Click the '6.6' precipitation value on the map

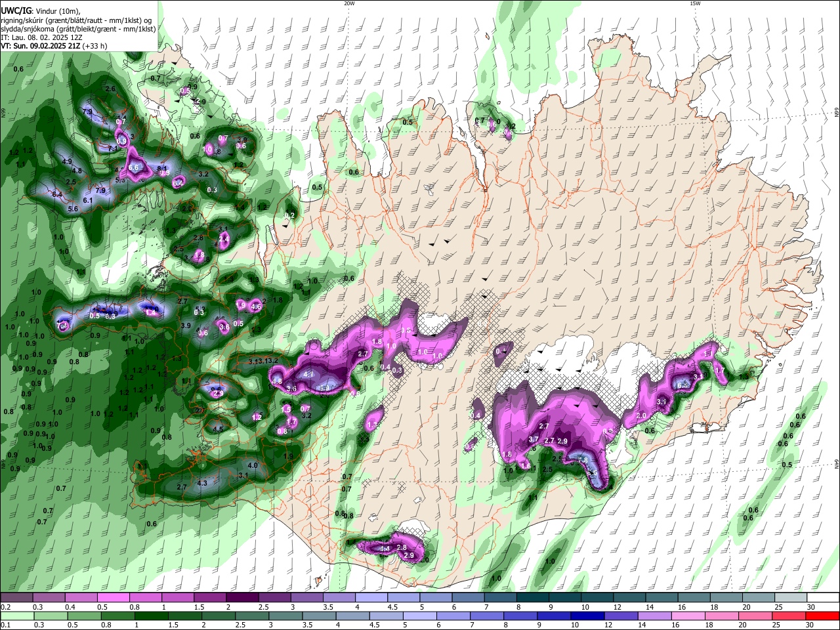(x=134, y=167)
